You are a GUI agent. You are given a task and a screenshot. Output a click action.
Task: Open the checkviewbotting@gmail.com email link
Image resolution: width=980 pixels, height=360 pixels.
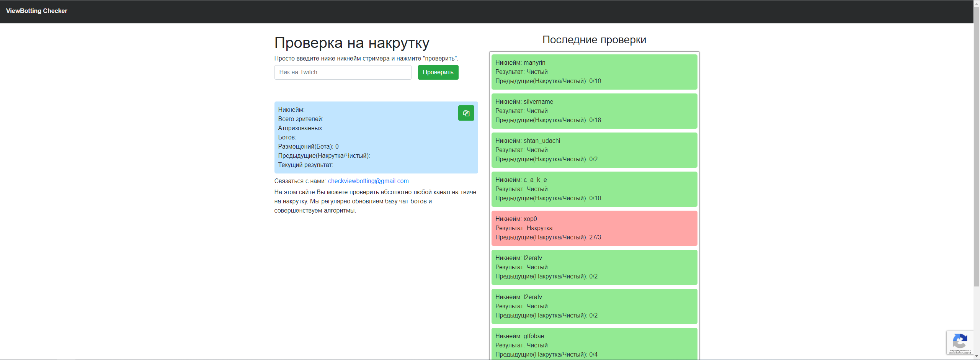pos(368,181)
